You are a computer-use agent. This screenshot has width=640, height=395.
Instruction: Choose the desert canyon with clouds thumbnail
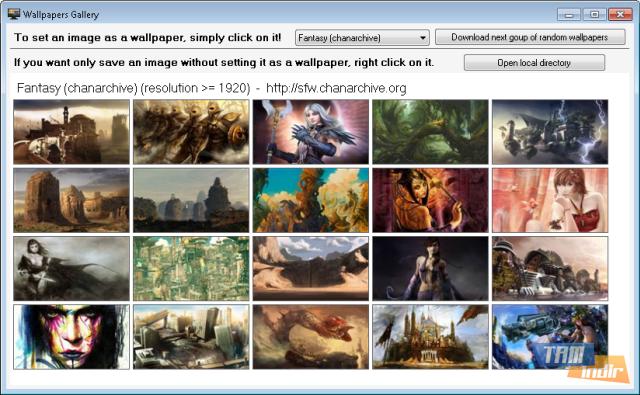[311, 269]
